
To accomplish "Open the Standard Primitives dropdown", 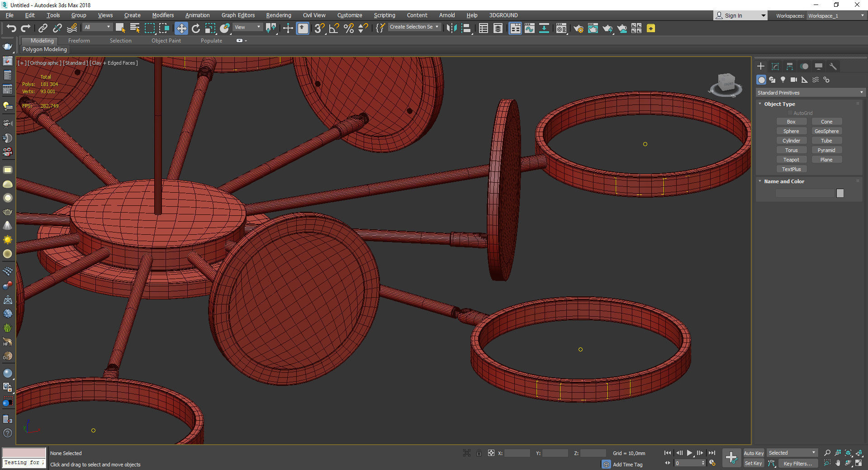I will [x=810, y=93].
